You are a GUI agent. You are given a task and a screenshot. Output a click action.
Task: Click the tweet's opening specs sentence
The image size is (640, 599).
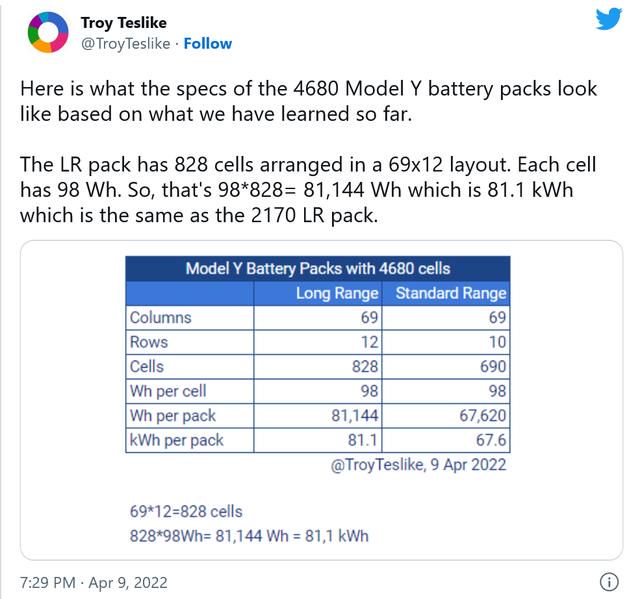308,101
